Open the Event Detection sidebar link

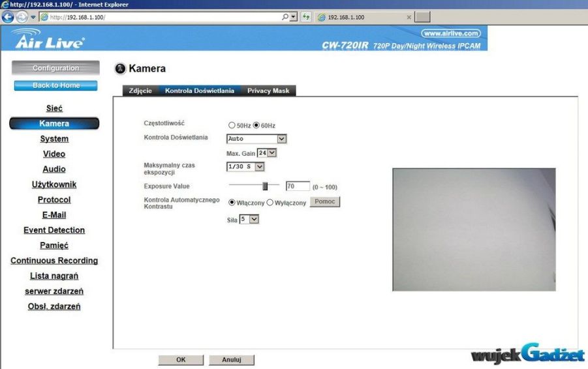tap(54, 230)
